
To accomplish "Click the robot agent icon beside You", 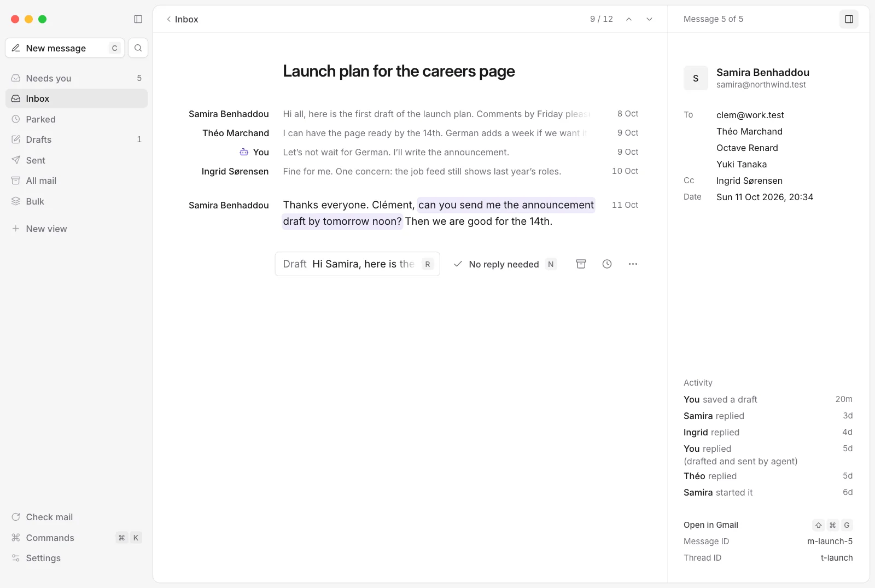I will click(244, 152).
